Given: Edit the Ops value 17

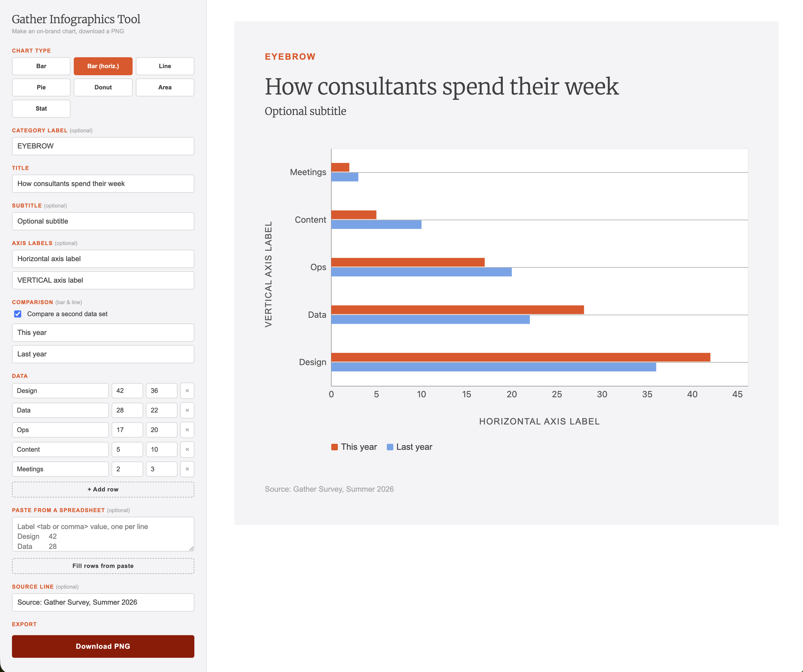Looking at the screenshot, I should pos(127,430).
